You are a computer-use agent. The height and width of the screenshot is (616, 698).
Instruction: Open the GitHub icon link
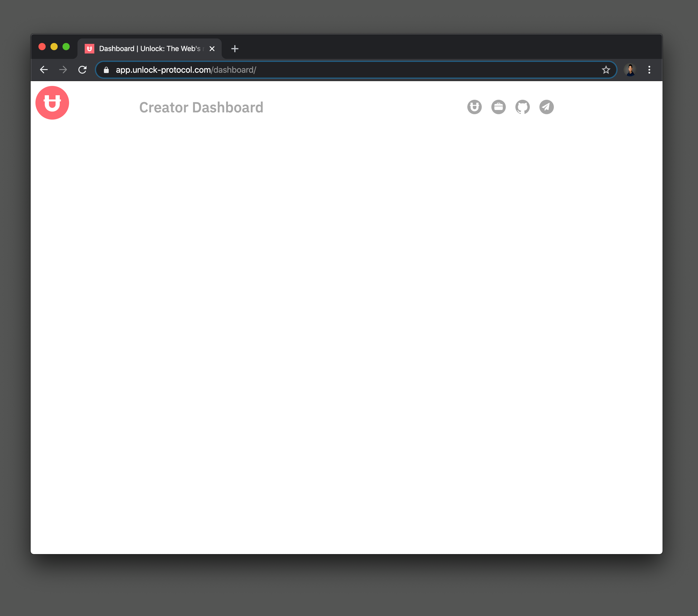[x=522, y=107]
